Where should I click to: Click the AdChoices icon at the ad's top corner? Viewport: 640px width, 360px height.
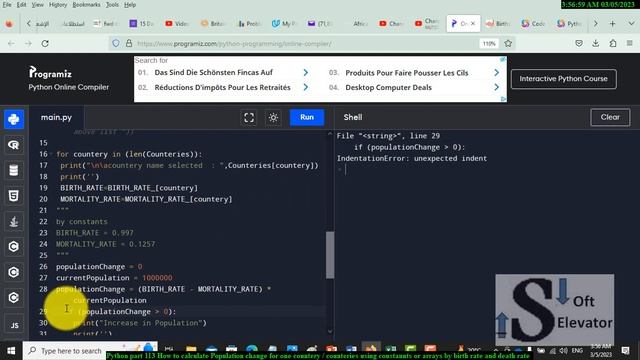click(x=503, y=60)
